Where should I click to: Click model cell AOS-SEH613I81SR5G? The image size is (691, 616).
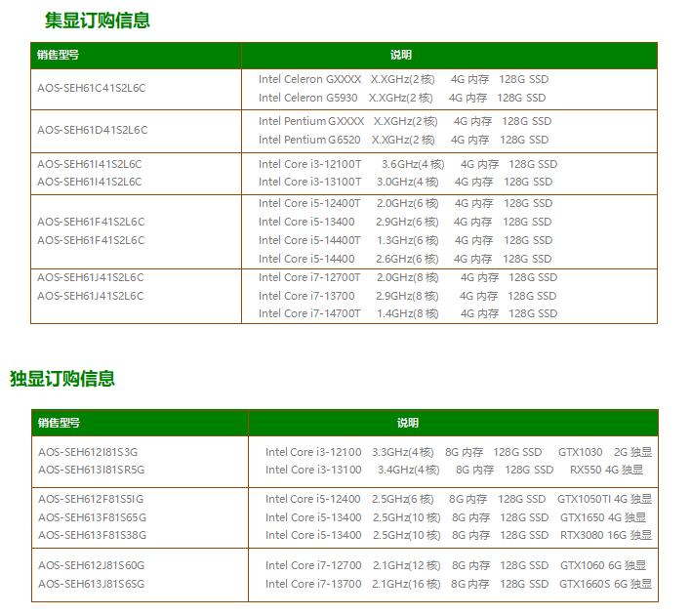click(x=91, y=470)
